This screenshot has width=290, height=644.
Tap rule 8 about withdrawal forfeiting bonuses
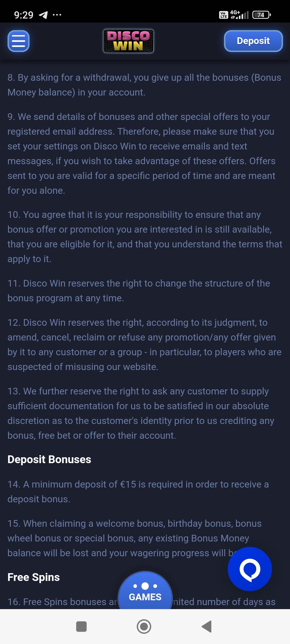point(144,85)
